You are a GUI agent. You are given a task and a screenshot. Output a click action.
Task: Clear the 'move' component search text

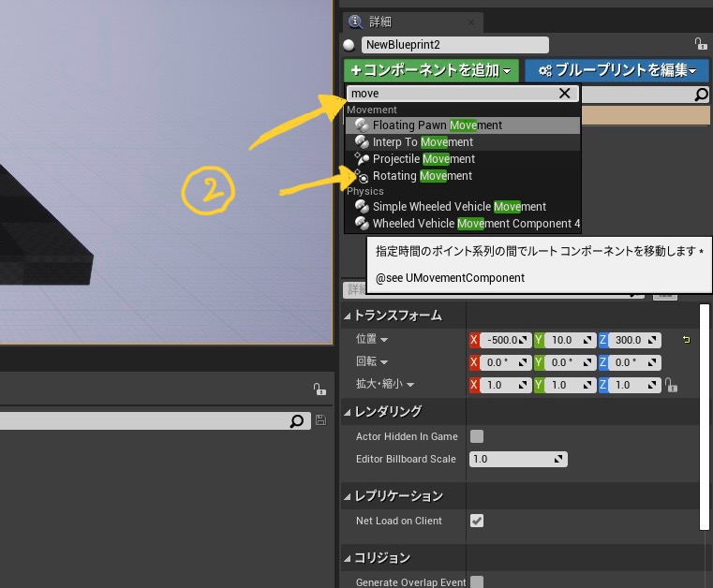coord(564,94)
